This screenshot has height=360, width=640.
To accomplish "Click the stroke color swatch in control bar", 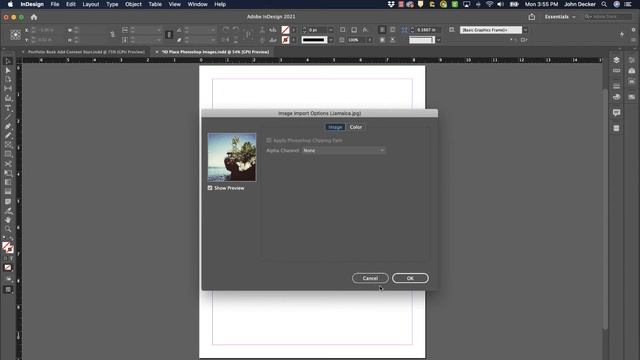I will click(285, 40).
